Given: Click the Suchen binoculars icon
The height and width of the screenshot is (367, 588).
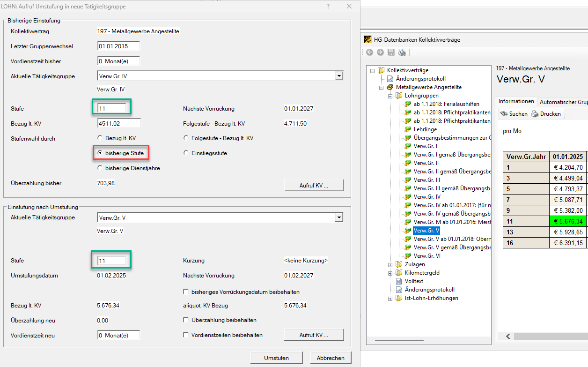Looking at the screenshot, I should pyautogui.click(x=504, y=114).
